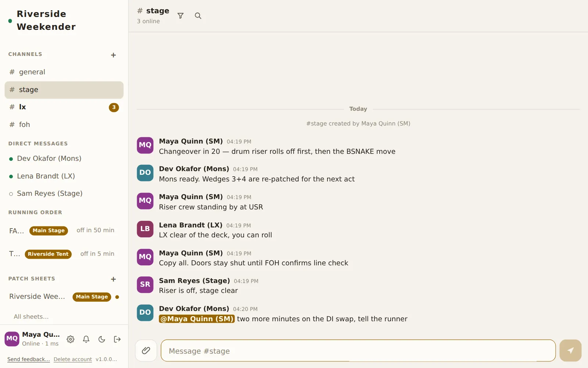Click Sam Reyes' SR avatar in chat

145,284
